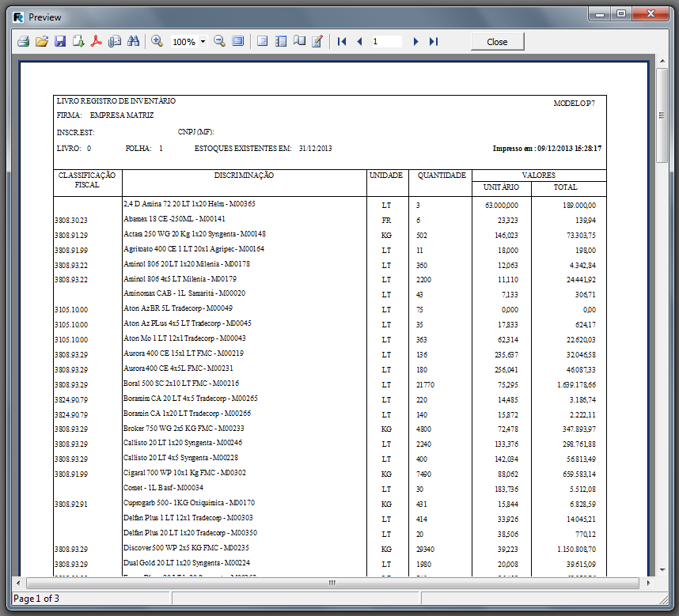Export the report to PDF

96,42
